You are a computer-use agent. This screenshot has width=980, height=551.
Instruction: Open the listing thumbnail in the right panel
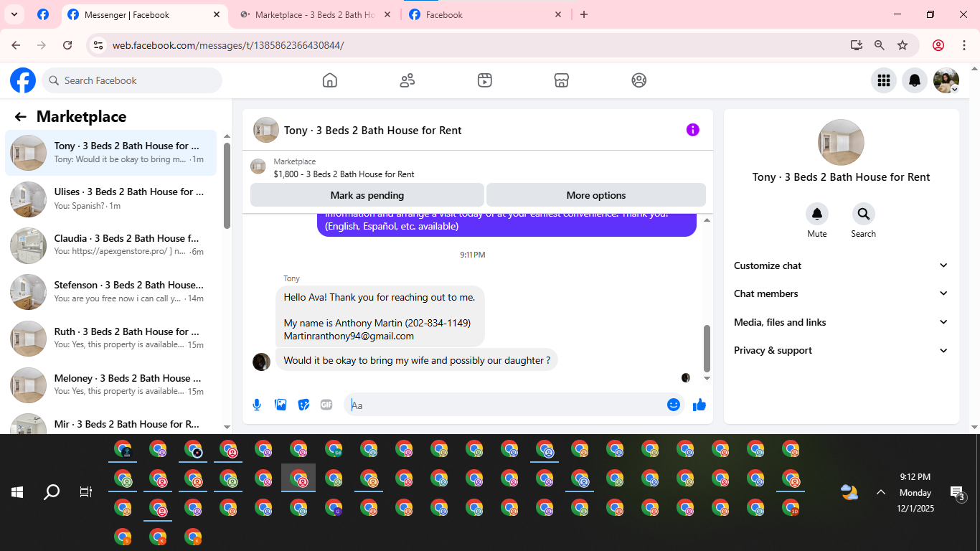tap(841, 142)
